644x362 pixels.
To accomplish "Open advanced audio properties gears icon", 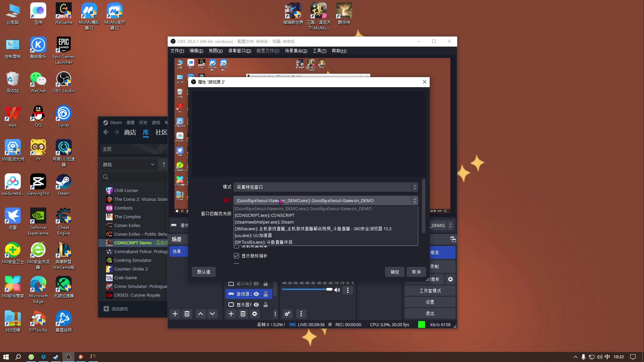I will click(x=287, y=314).
